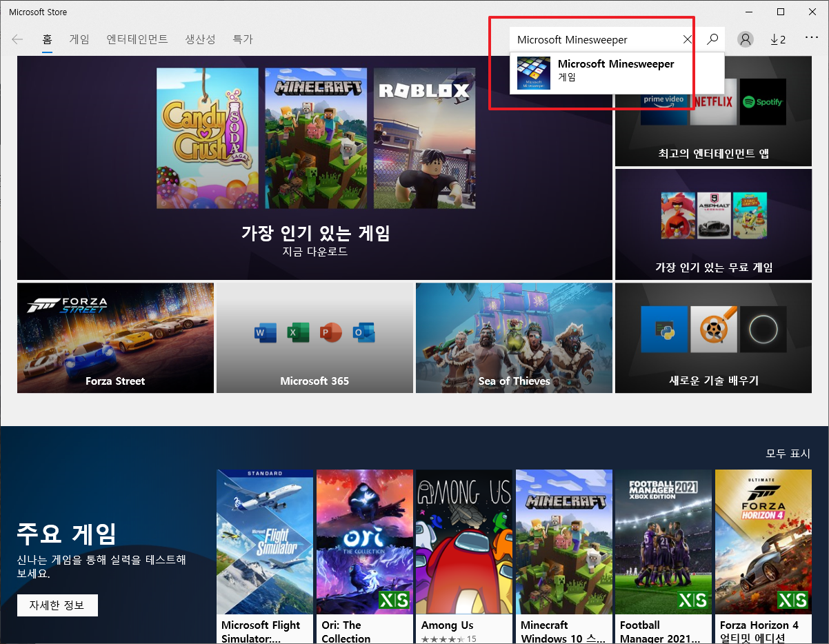The width and height of the screenshot is (829, 644).
Task: Click 가장 인기 있는 게임 heading
Action: point(315,233)
